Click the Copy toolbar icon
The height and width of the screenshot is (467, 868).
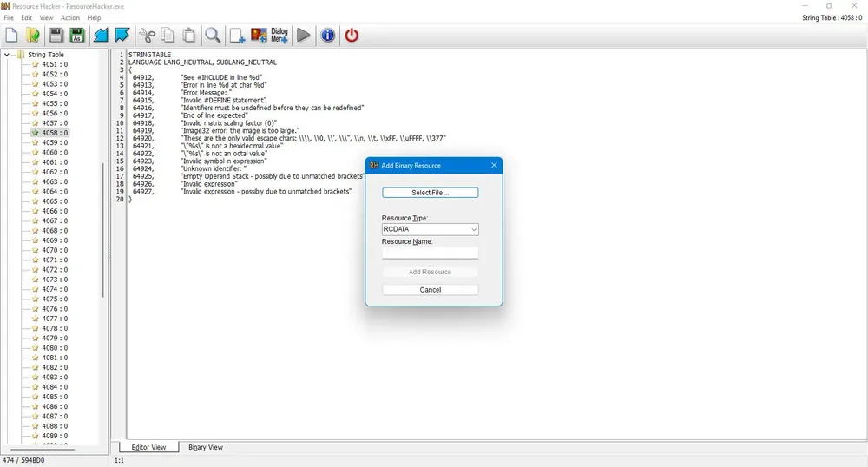tap(168, 36)
